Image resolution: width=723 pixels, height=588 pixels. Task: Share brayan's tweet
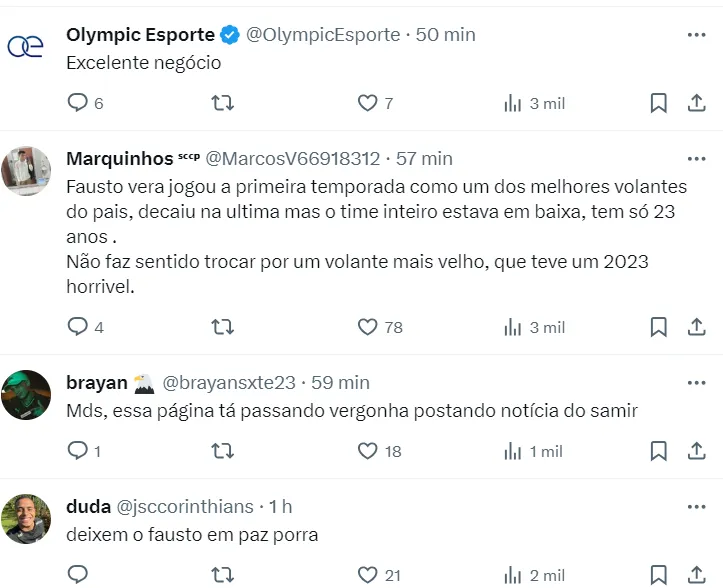tap(696, 451)
